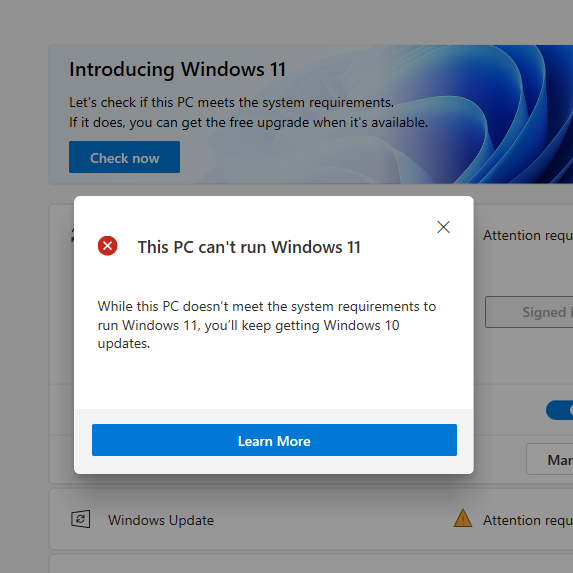Click the 'Introducing Windows 11' heading
573x573 pixels.
tap(178, 69)
